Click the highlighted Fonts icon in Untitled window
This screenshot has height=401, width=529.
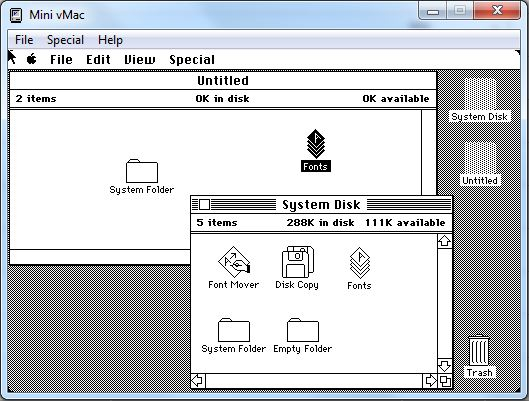point(316,144)
